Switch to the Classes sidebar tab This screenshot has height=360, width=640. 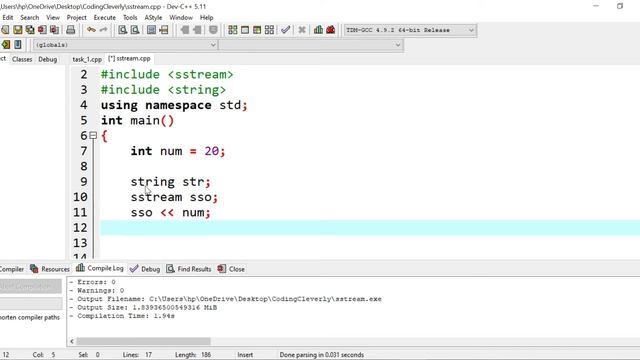(22, 59)
